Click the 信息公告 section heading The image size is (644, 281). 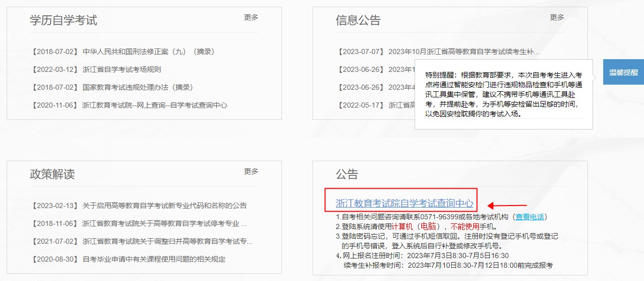358,20
